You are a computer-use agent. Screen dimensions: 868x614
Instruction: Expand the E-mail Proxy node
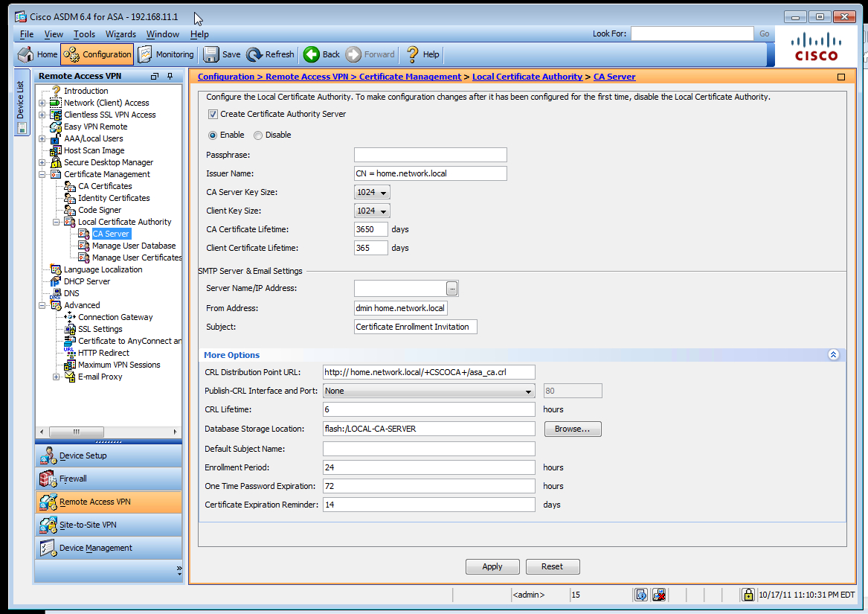tap(57, 377)
